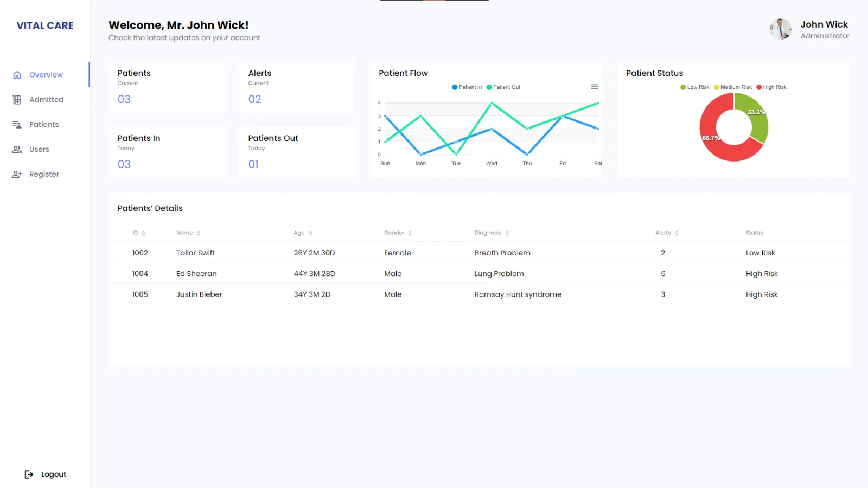Click the Register add-person icon
This screenshot has width=868, height=488.
(x=17, y=175)
